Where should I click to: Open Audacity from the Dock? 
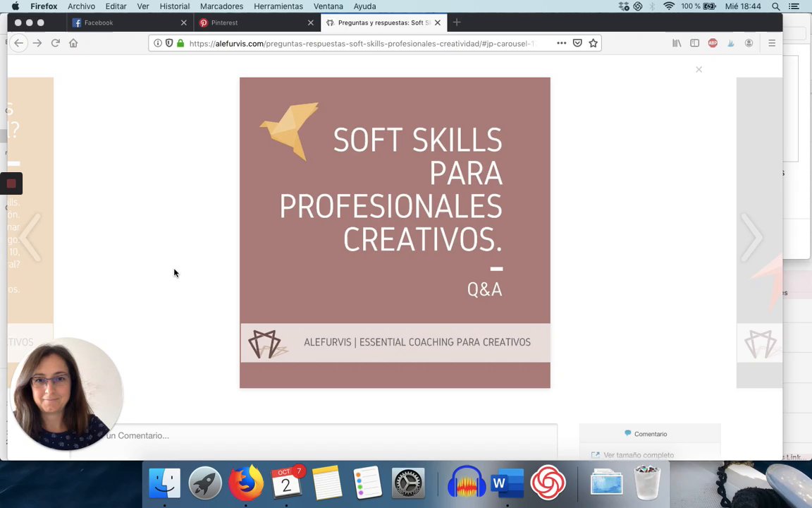tap(467, 483)
